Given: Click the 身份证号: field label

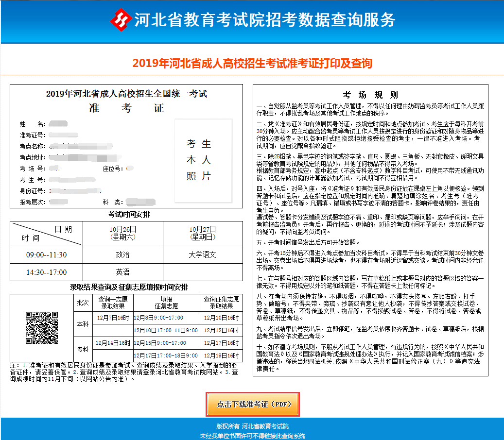Looking at the screenshot, I should click(x=33, y=191).
